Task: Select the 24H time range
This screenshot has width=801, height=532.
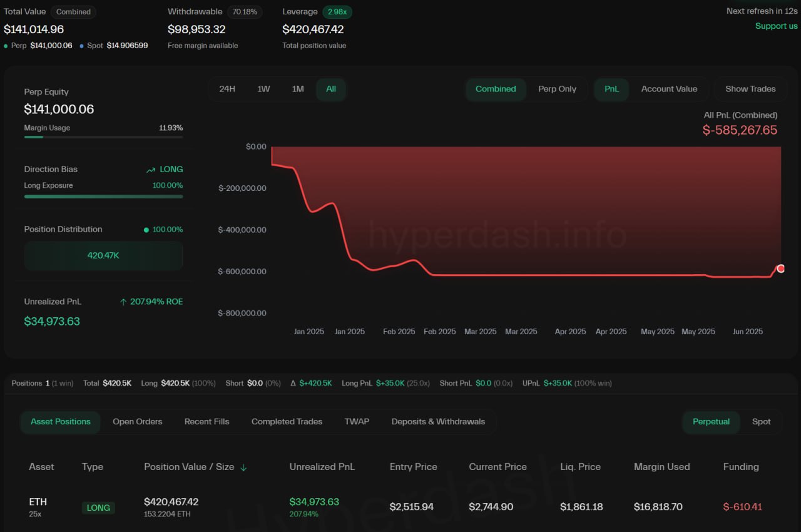Action: point(227,89)
